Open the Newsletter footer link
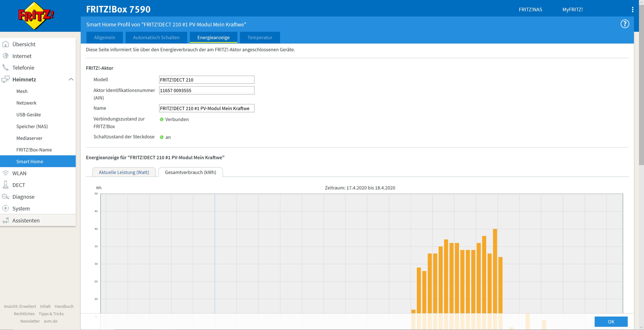 tap(30, 321)
